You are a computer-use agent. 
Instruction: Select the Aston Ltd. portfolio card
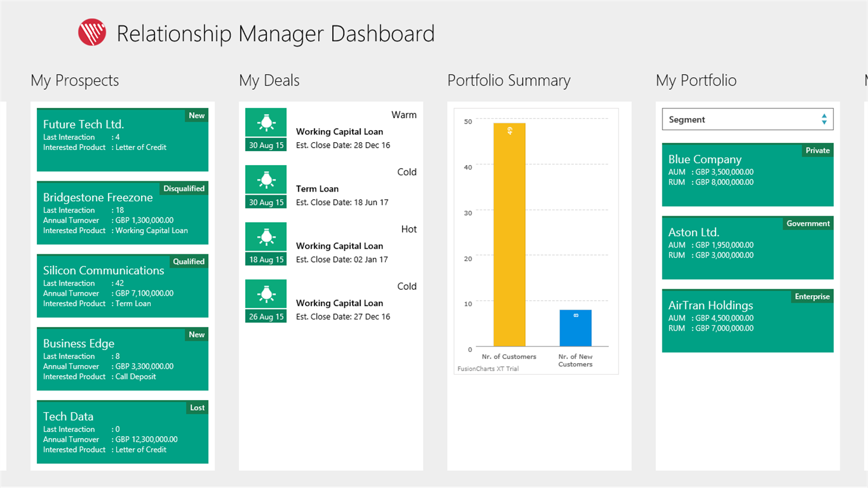747,248
